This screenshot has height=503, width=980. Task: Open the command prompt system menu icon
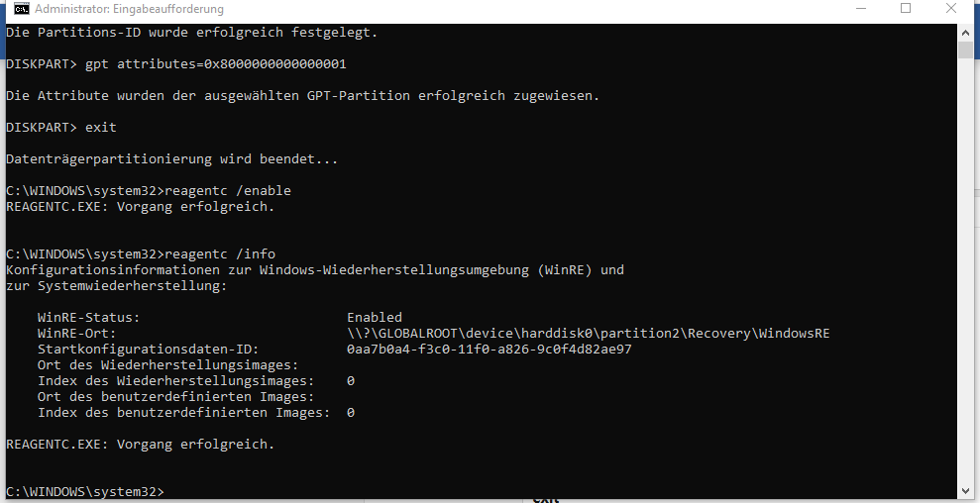(21, 8)
